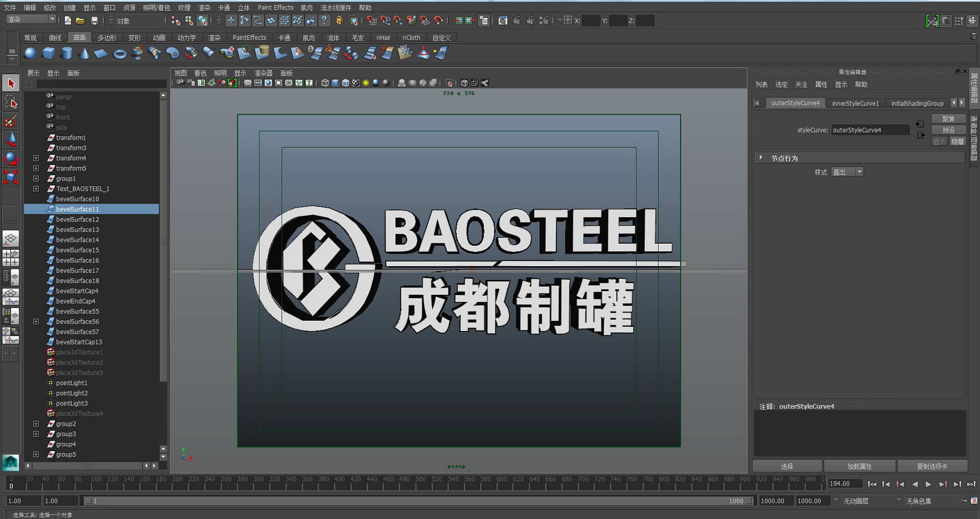This screenshot has height=519, width=980.
Task: Click the save scene floppy icon
Action: (x=94, y=20)
